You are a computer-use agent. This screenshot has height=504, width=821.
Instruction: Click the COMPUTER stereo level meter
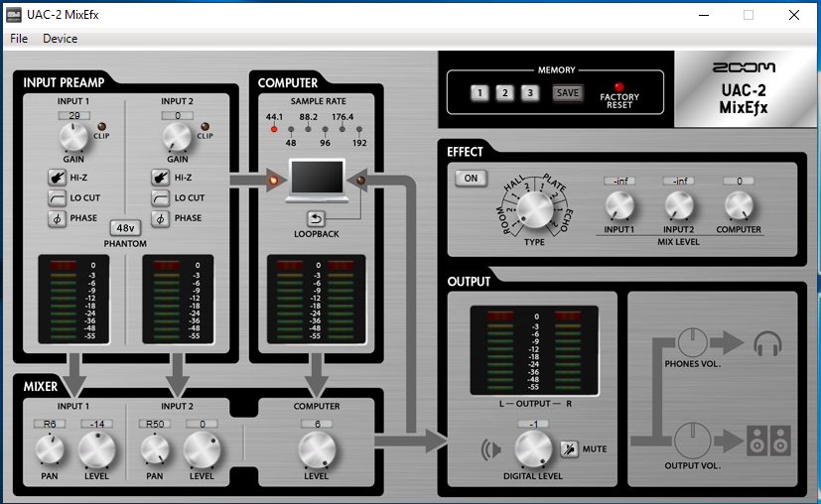pyautogui.click(x=317, y=300)
